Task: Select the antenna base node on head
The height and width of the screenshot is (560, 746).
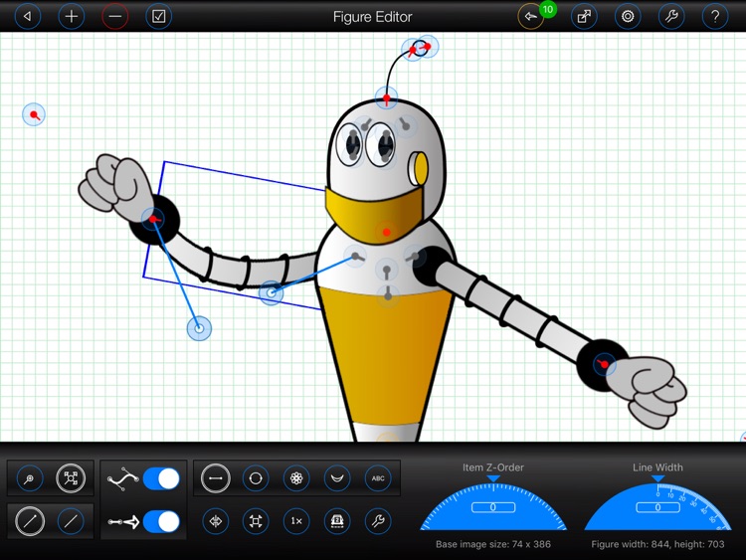Action: pyautogui.click(x=387, y=98)
